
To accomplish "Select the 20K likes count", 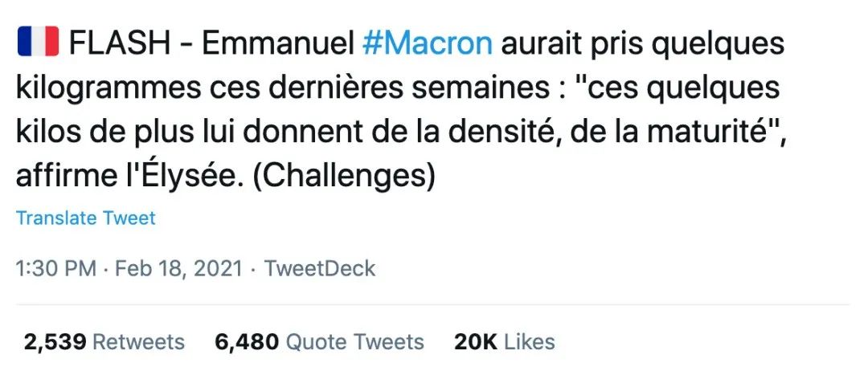I will (x=476, y=341).
